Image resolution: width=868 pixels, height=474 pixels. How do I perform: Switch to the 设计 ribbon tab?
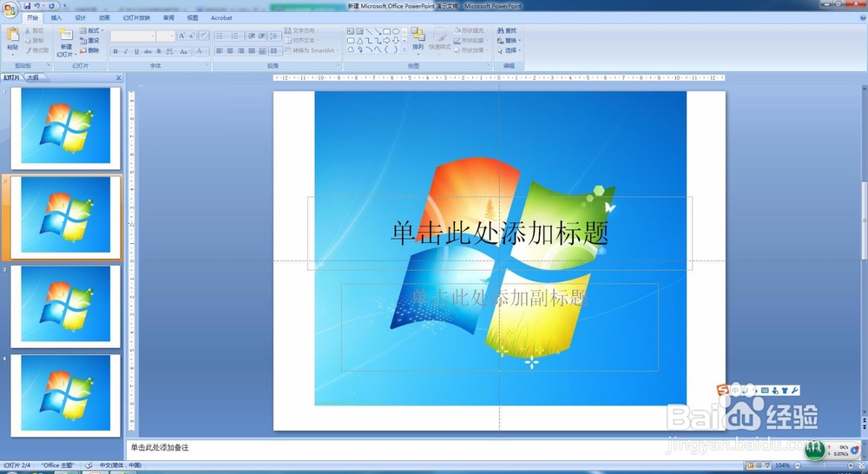(80, 17)
